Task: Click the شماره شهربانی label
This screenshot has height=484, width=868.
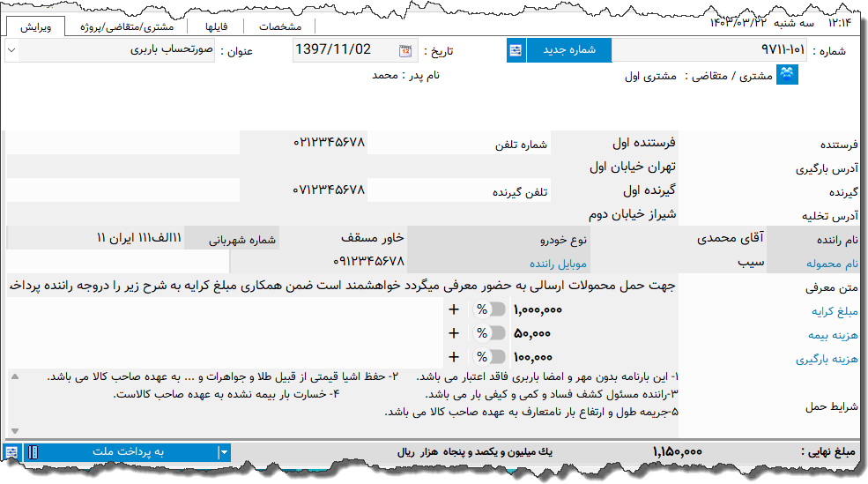Action: [242, 240]
